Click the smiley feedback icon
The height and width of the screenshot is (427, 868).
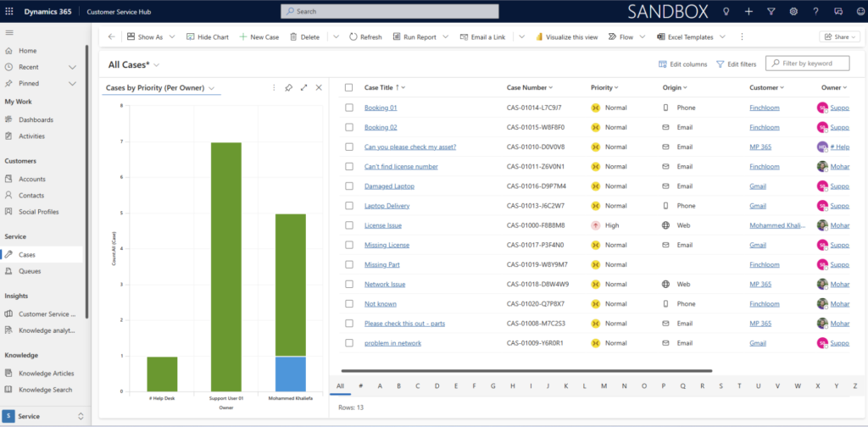click(860, 12)
